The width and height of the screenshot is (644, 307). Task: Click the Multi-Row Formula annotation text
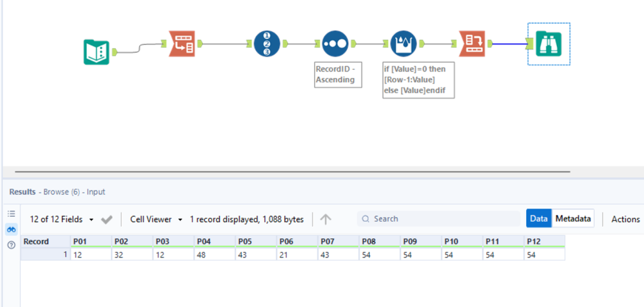pos(418,80)
